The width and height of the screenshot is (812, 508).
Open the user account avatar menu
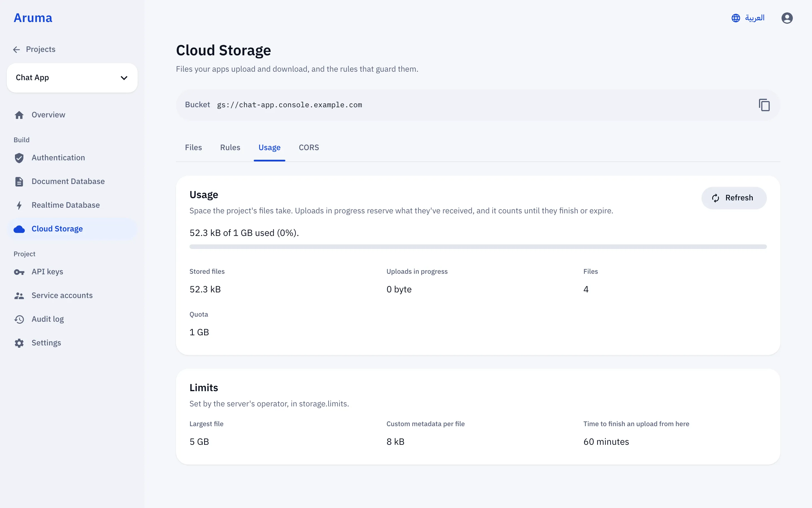pos(787,18)
